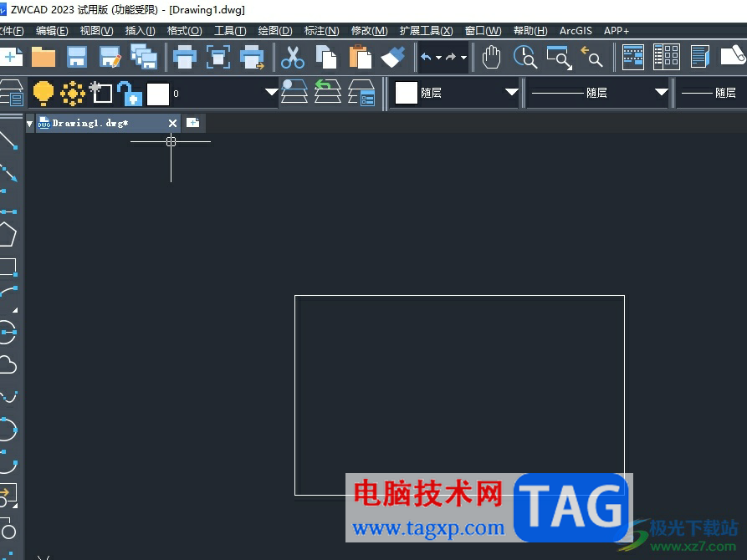Click the Publish printer icon with arrow
This screenshot has width=747, height=560.
[252, 57]
